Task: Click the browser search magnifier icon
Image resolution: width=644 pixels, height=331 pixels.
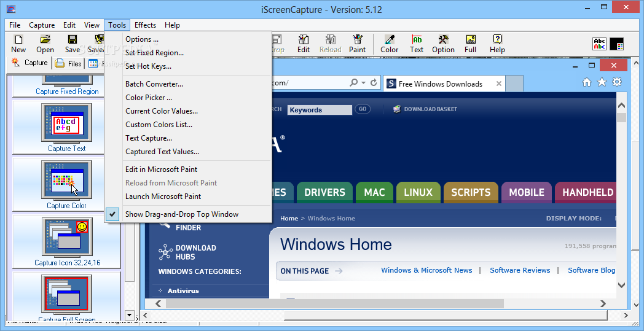Action: pyautogui.click(x=353, y=82)
